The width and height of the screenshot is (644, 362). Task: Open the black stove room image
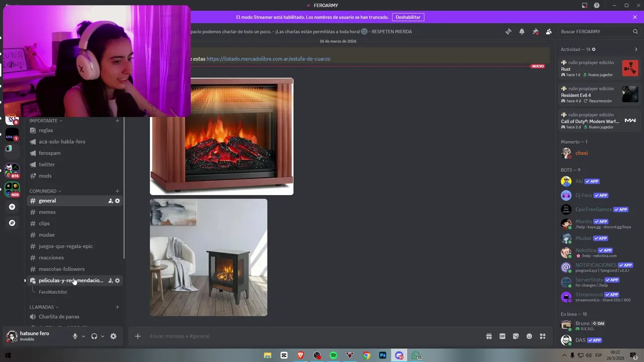tap(208, 257)
